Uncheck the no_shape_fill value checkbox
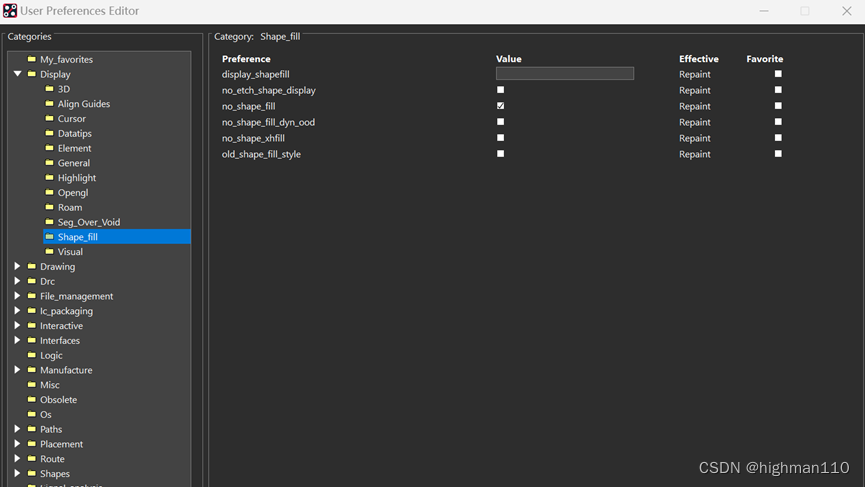The width and height of the screenshot is (865, 487). coord(500,106)
